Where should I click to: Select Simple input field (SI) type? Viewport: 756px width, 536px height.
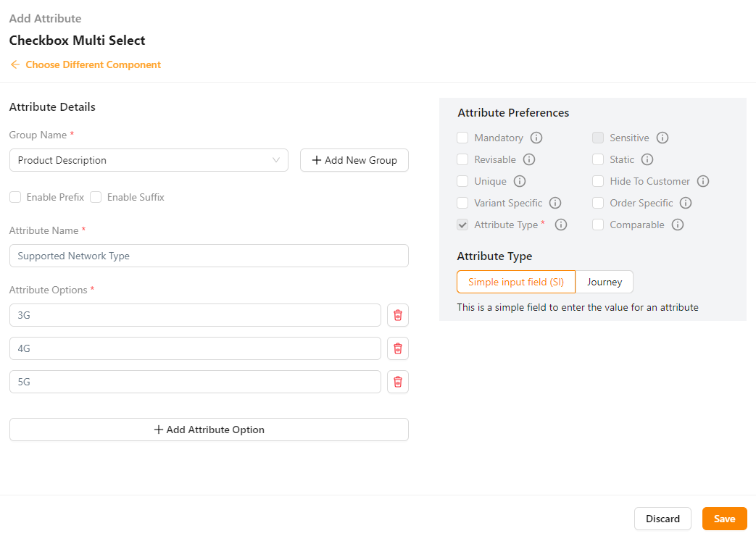pos(515,282)
